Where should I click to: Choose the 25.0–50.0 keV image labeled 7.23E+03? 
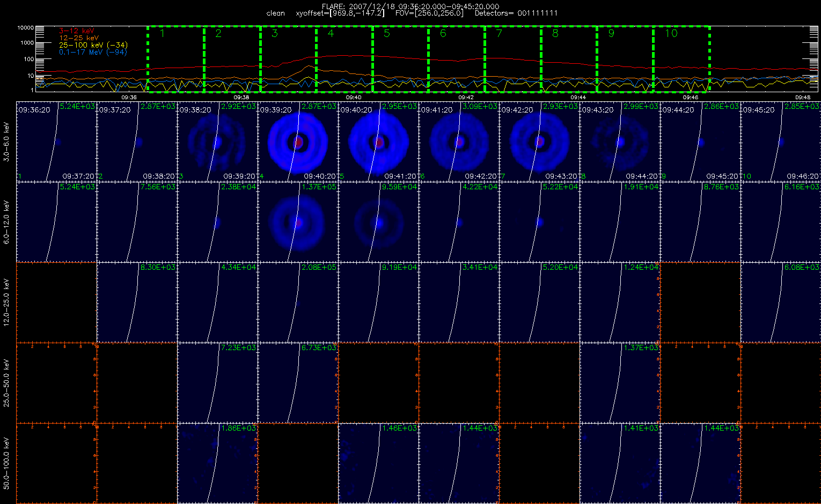217,382
